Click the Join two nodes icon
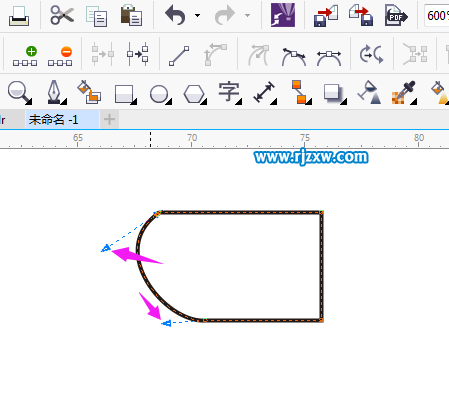The width and height of the screenshot is (449, 397). tap(103, 54)
